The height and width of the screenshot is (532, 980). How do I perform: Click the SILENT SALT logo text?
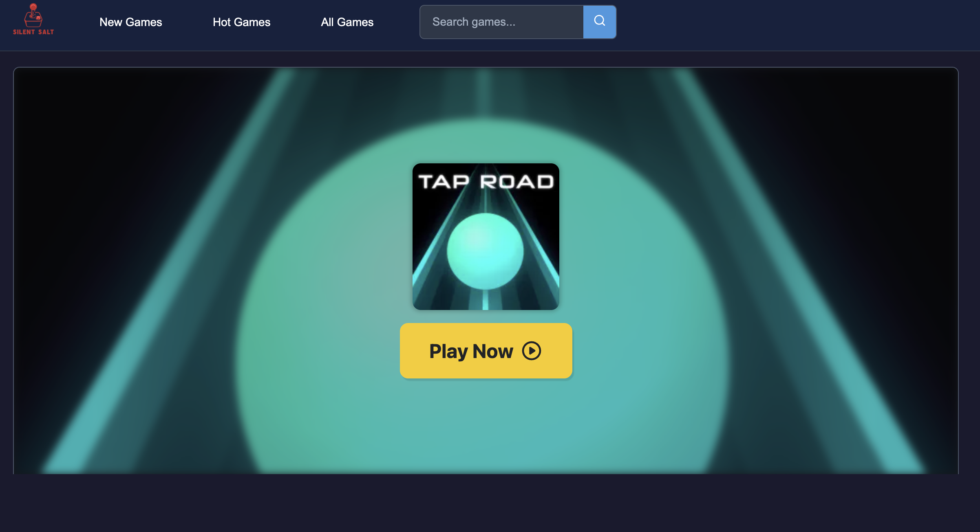pyautogui.click(x=33, y=32)
